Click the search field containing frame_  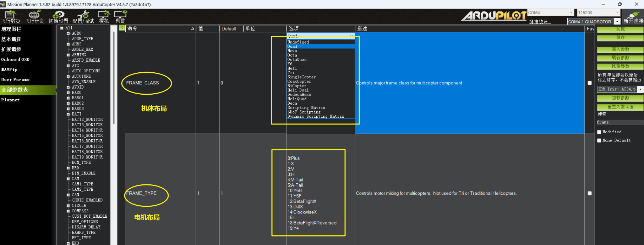[x=620, y=122]
